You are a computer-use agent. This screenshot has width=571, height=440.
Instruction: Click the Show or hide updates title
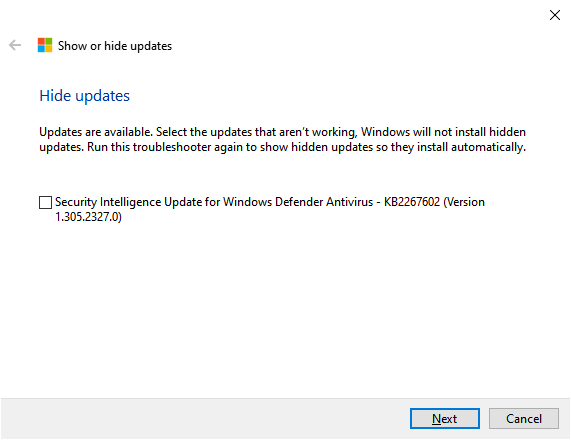click(115, 46)
